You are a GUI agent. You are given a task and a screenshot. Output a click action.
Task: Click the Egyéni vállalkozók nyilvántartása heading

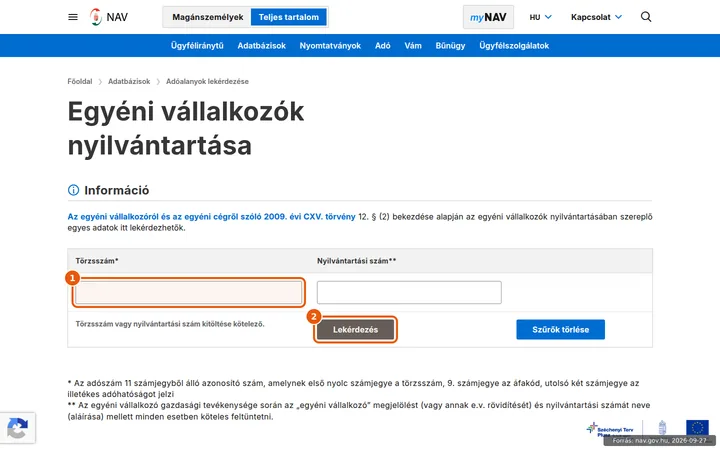tap(186, 128)
